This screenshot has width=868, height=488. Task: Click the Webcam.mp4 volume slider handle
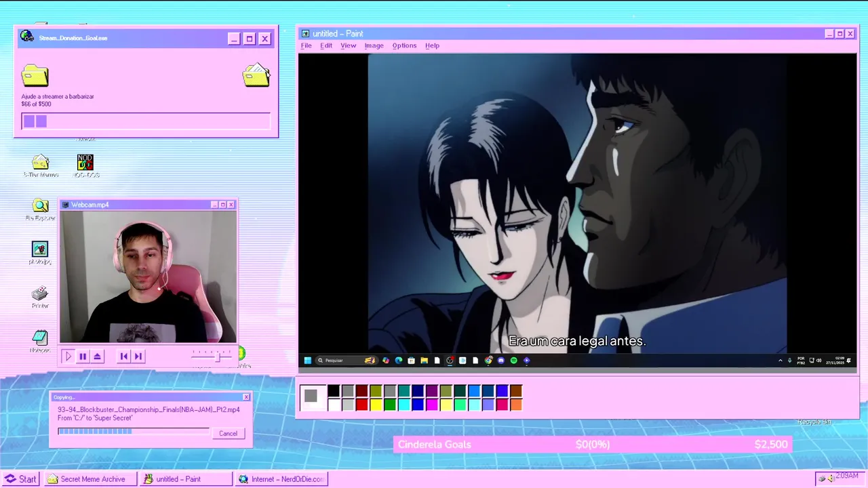(219, 356)
